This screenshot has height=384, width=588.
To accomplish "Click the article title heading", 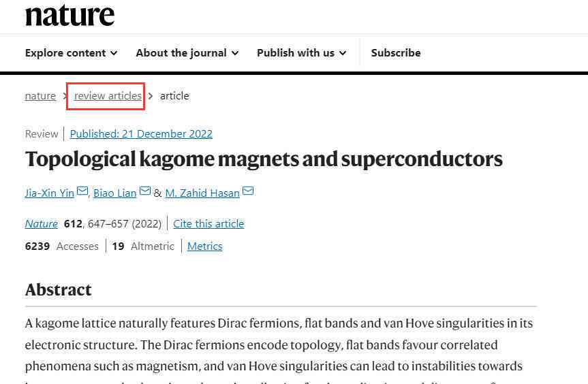I will point(264,159).
